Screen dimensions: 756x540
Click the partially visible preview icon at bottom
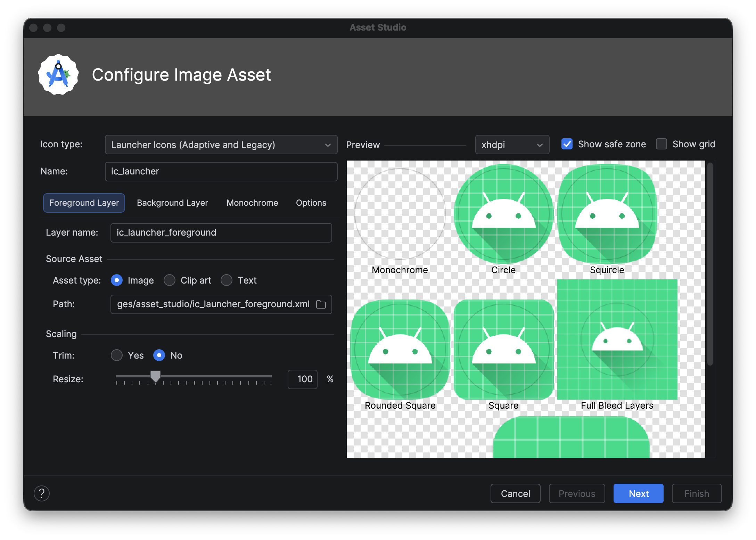(571, 437)
